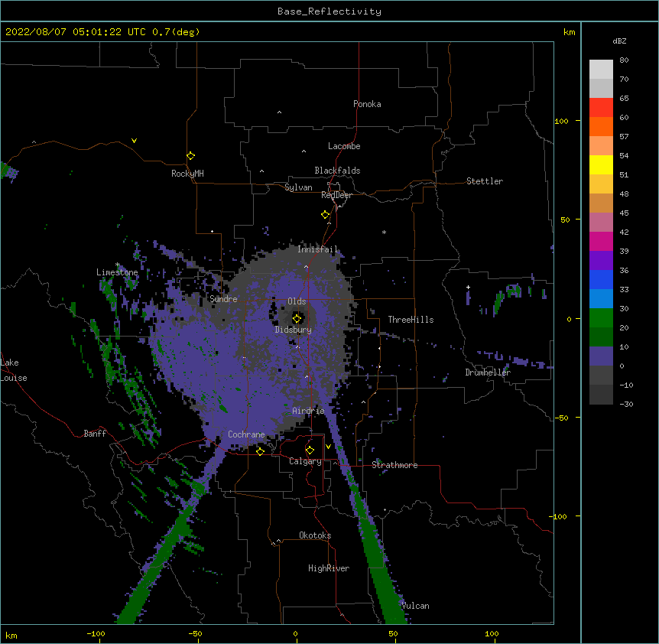Click the Limestone label
The height and width of the screenshot is (644, 659).
(x=117, y=272)
